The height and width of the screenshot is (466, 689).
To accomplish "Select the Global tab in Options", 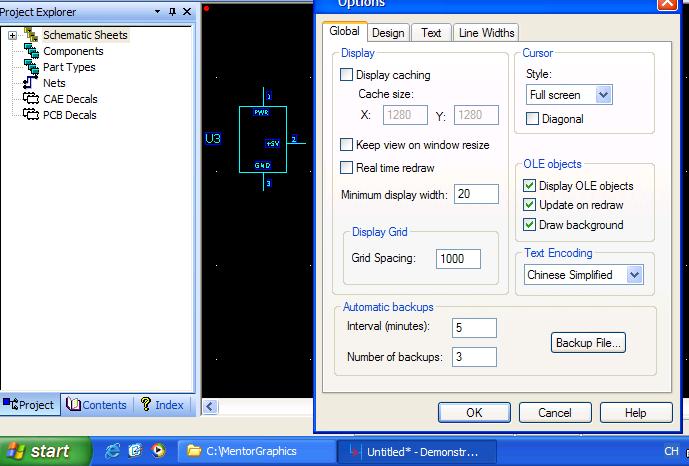I will (344, 32).
